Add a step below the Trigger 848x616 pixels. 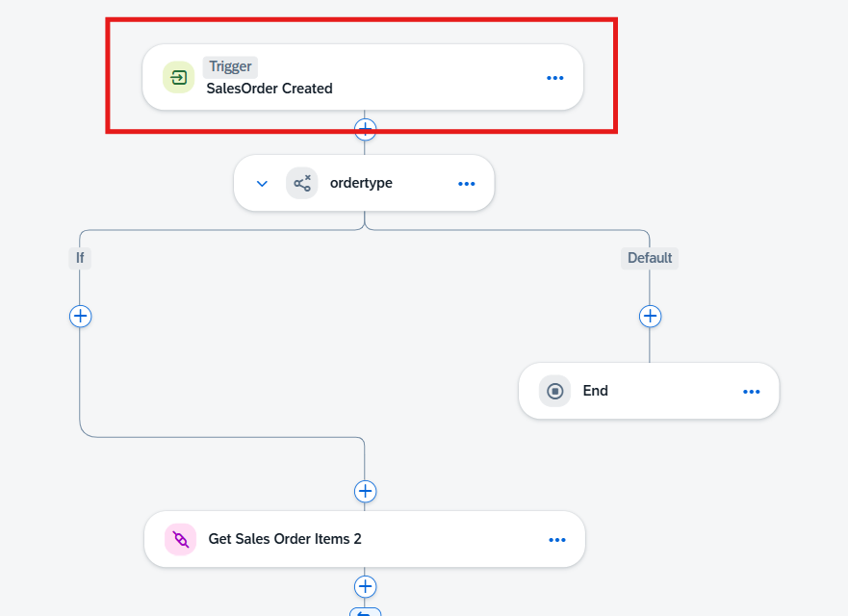(x=365, y=129)
